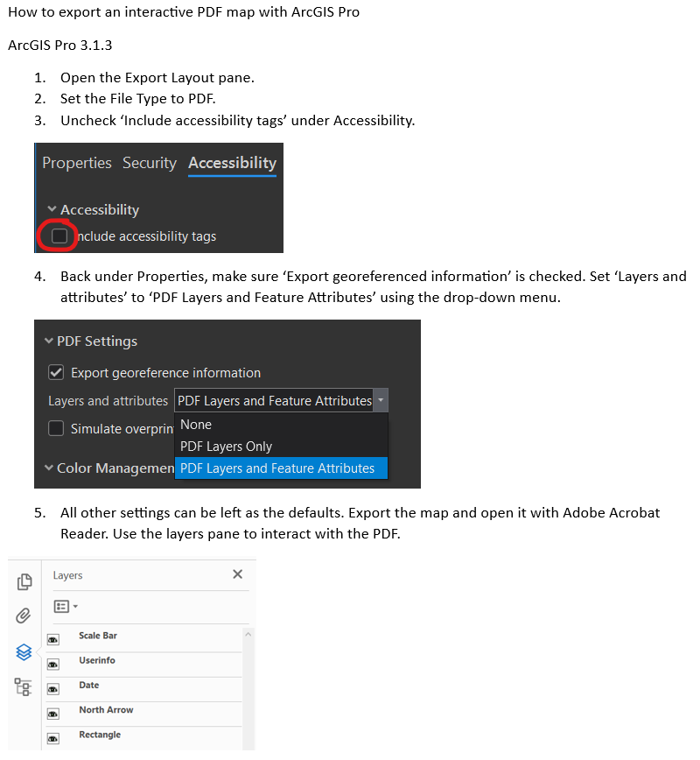Uncheck 'Export georeference information' checkbox

56,372
